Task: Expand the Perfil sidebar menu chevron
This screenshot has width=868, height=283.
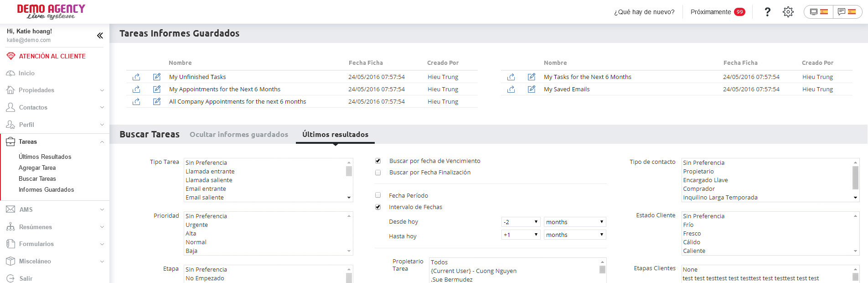Action: pos(102,125)
